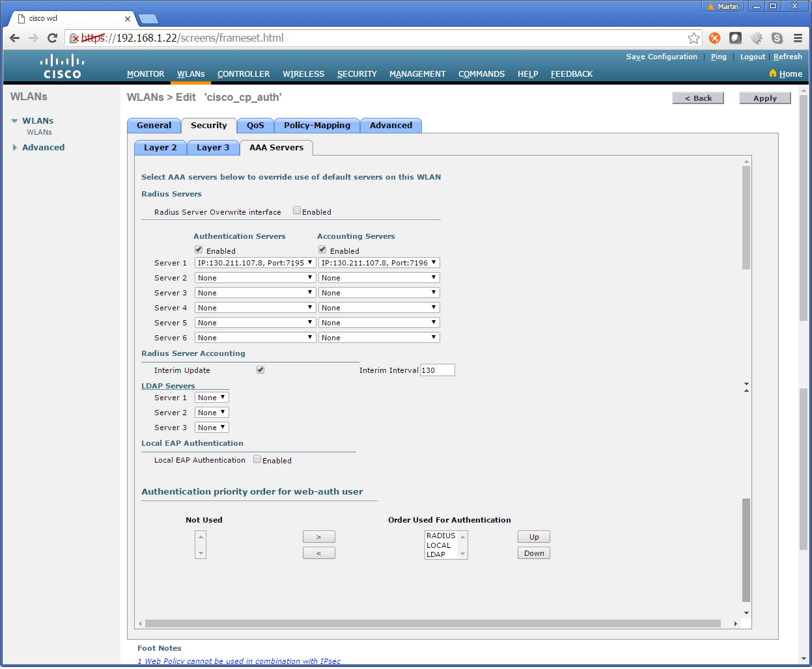Open the WIRELESS menu

[303, 74]
